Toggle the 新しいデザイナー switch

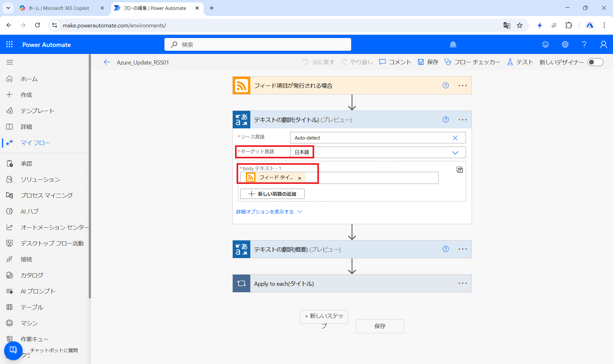click(x=595, y=62)
